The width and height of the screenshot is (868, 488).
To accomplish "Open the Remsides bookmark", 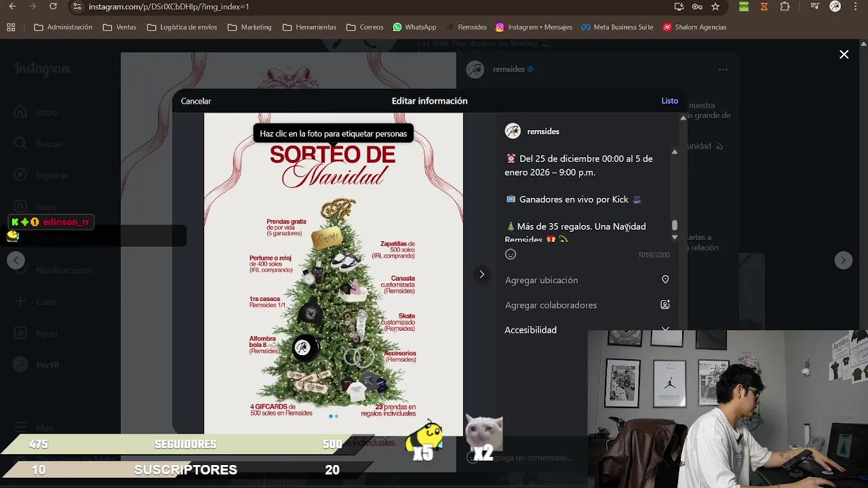I will [466, 27].
